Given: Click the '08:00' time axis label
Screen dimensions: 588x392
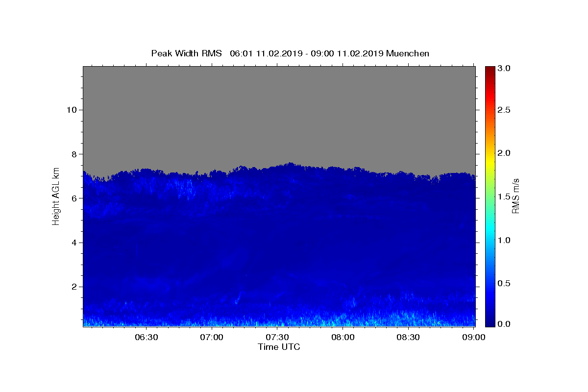Looking at the screenshot, I should [343, 337].
